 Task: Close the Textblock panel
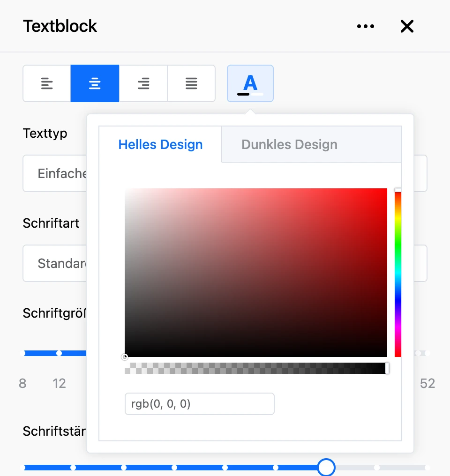tap(407, 26)
